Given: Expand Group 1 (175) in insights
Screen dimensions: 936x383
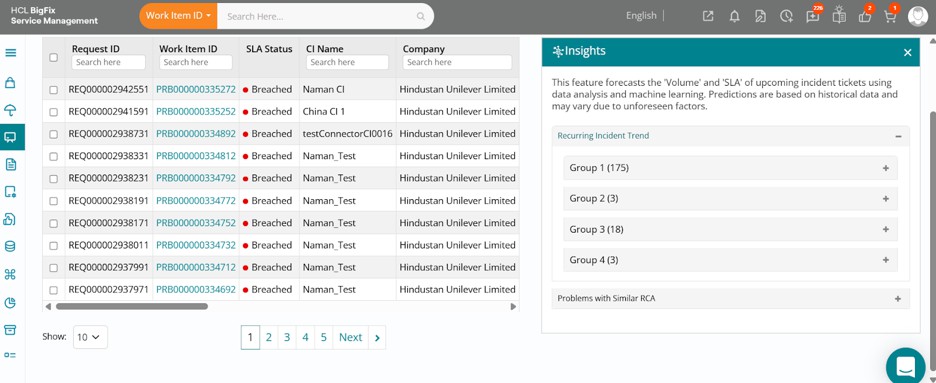Looking at the screenshot, I should 730,168.
